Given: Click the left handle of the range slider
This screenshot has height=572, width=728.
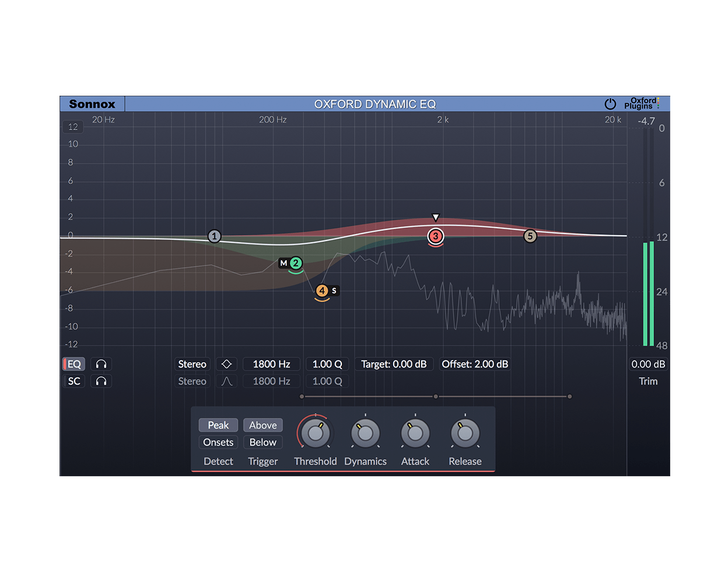Looking at the screenshot, I should (302, 397).
